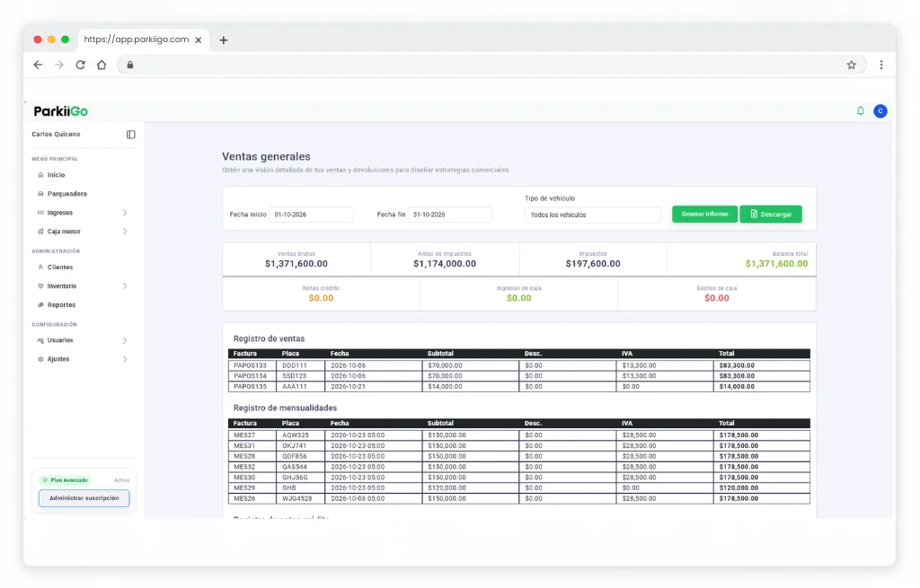Image resolution: width=920 pixels, height=588 pixels.
Task: Expand the Inventario chevron
Action: pyautogui.click(x=124, y=286)
